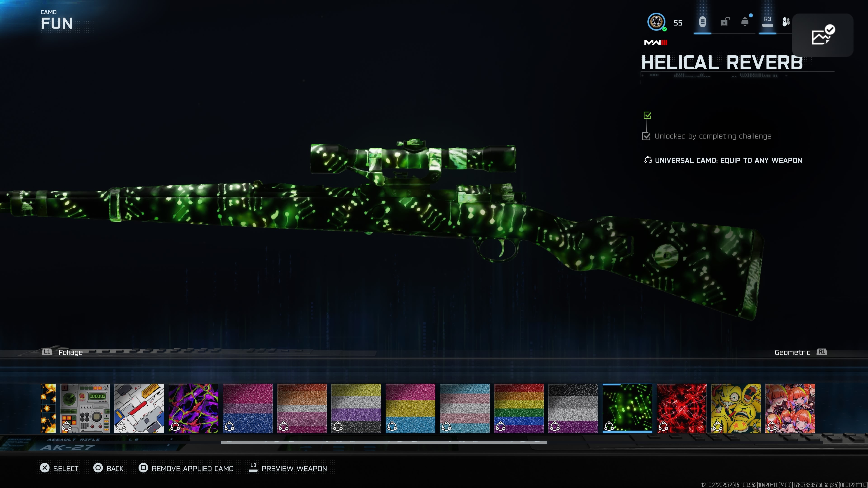The image size is (868, 488).
Task: Click the universal camo icon beside 'UNIVERSAL CAMO'
Action: pos(648,160)
